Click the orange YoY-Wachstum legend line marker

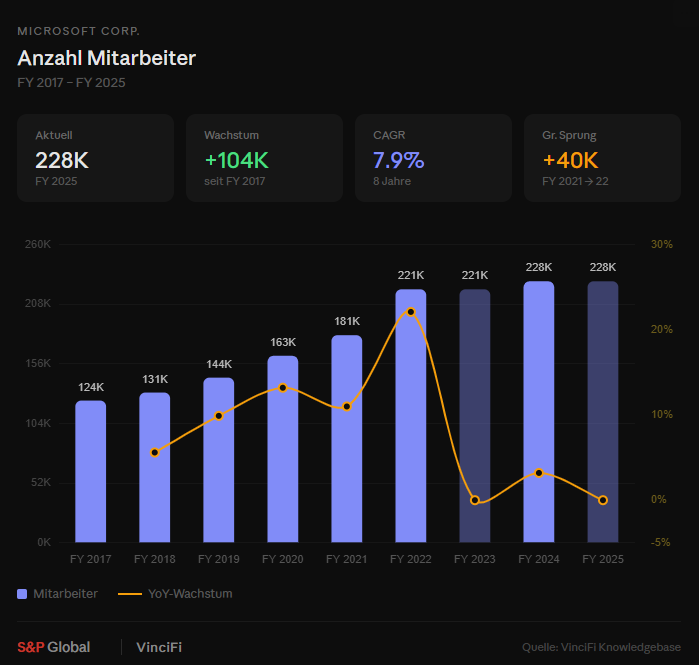click(130, 593)
